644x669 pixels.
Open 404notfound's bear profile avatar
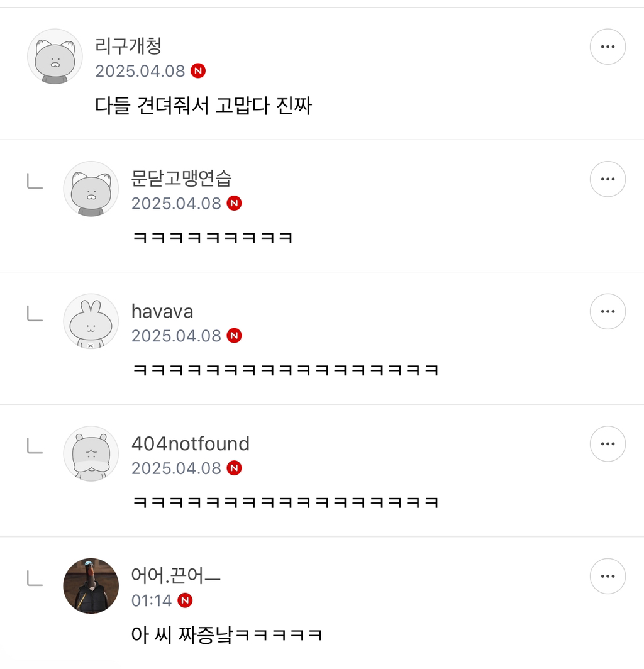pyautogui.click(x=91, y=453)
